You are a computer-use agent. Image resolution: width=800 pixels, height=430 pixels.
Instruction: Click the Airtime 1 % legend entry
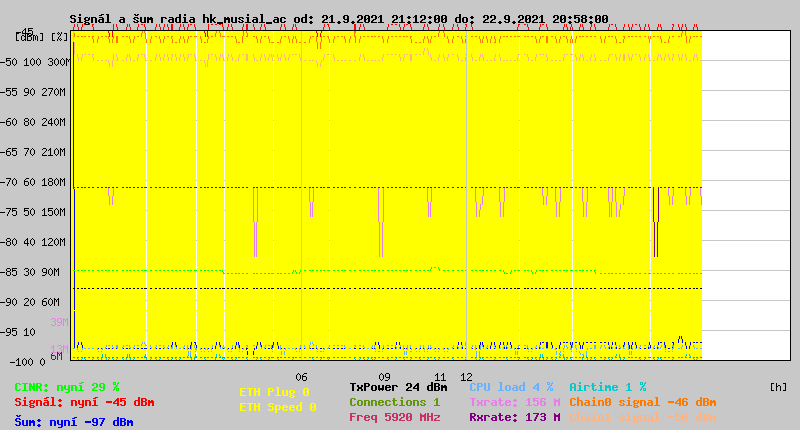[607, 387]
